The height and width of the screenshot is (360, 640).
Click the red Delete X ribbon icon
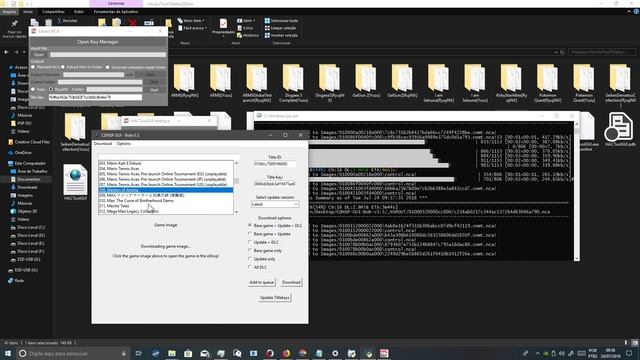[x=132, y=23]
